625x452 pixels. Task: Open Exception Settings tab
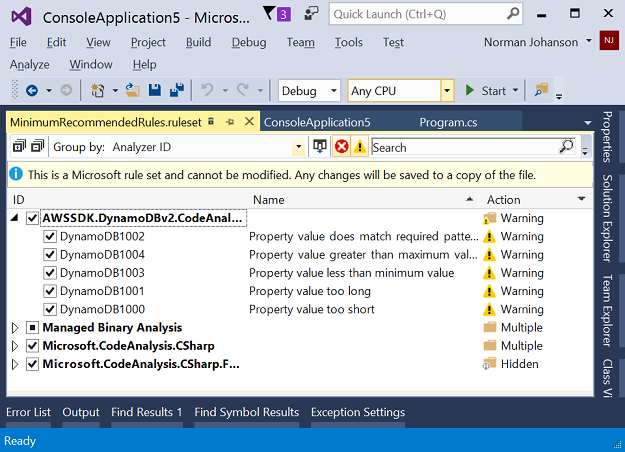click(x=358, y=412)
